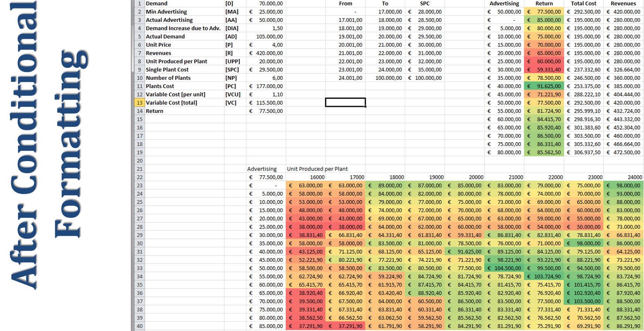Screen dimensions: 644x331
Task: Click the 'From' column header
Action: click(345, 3)
